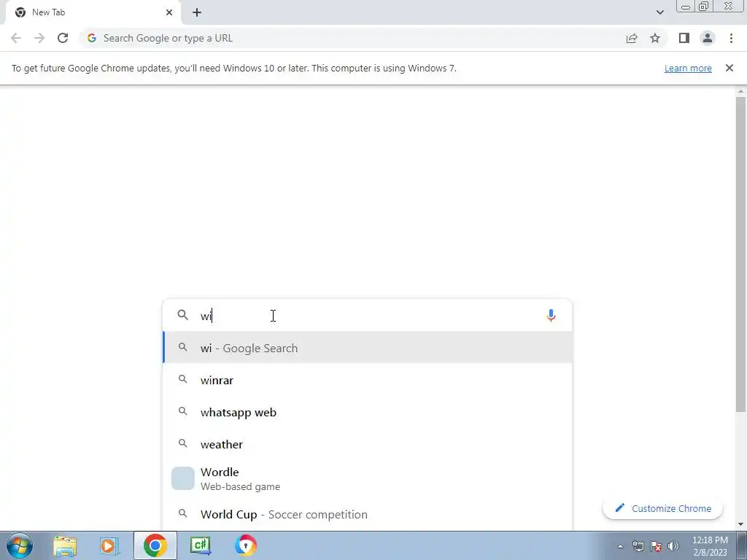Viewport: 747px width, 560px height.
Task: Click the browser forward arrow
Action: pos(39,38)
